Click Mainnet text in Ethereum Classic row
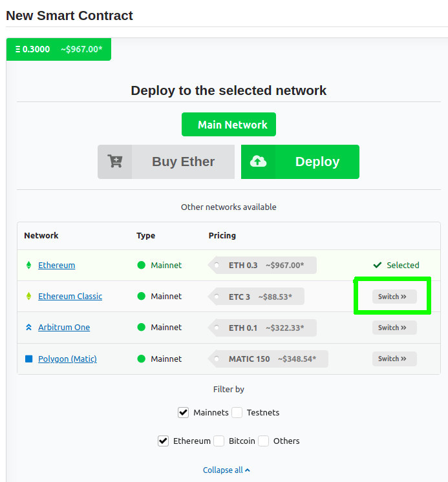Image resolution: width=448 pixels, height=482 pixels. 166,296
